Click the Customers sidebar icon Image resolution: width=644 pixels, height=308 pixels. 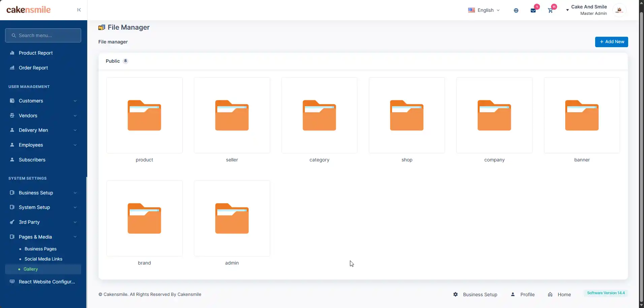click(12, 101)
